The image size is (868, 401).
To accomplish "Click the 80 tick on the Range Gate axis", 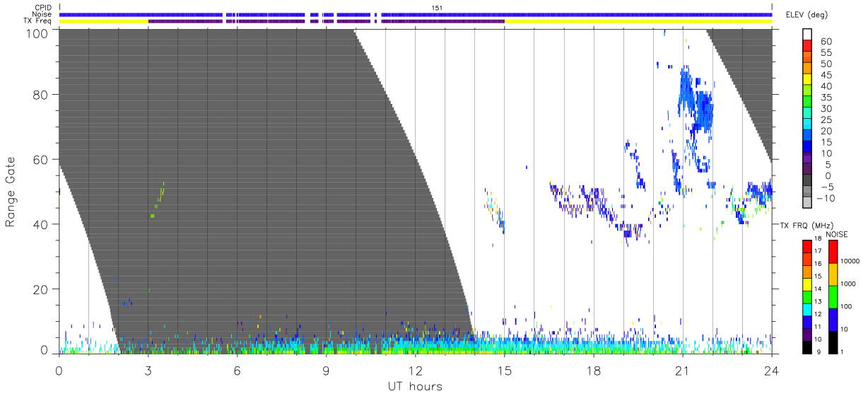I will click(x=40, y=95).
